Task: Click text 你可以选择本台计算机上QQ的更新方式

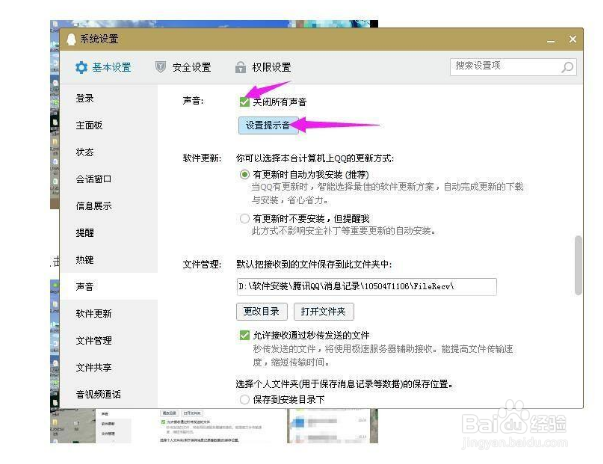Action: (x=315, y=158)
